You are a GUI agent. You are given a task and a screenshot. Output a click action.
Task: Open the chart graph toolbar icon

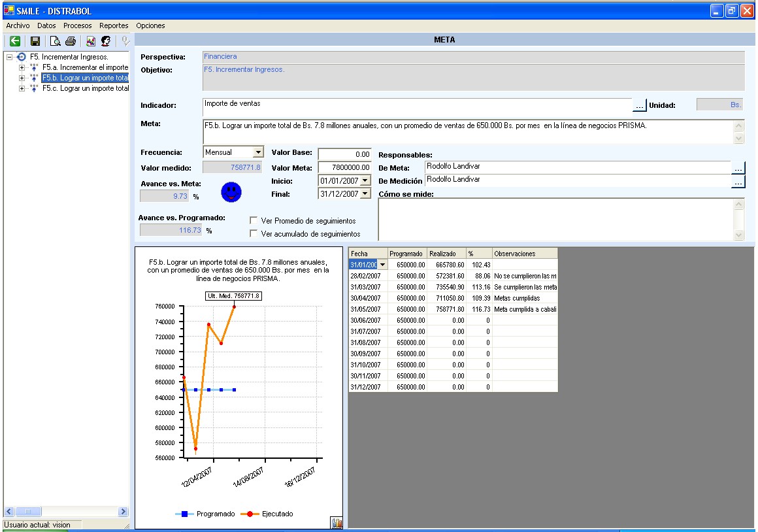91,41
